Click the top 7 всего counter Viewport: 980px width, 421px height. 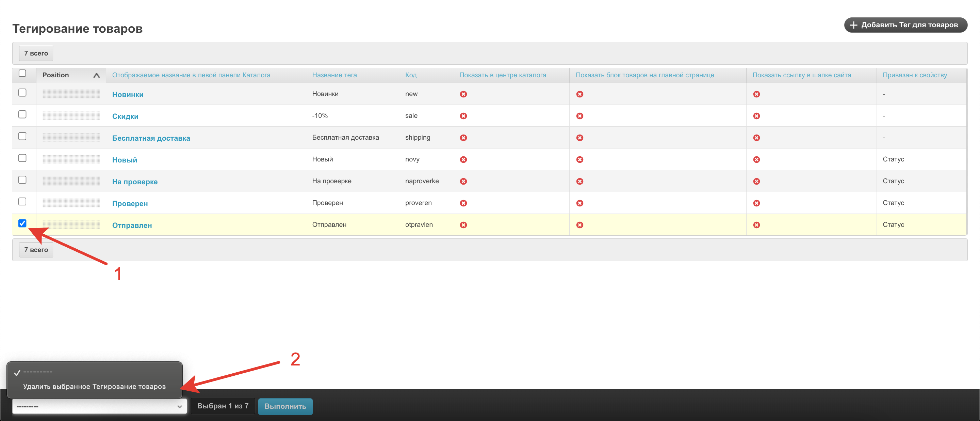(x=36, y=53)
